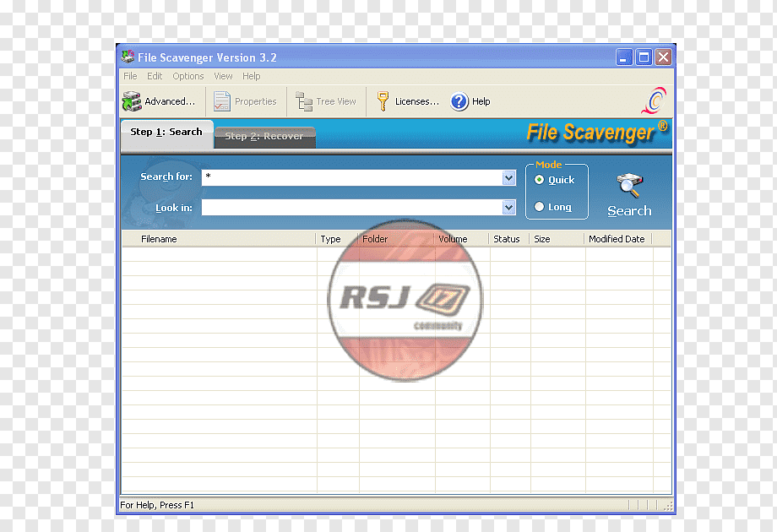Click the Search text button

pyautogui.click(x=629, y=211)
